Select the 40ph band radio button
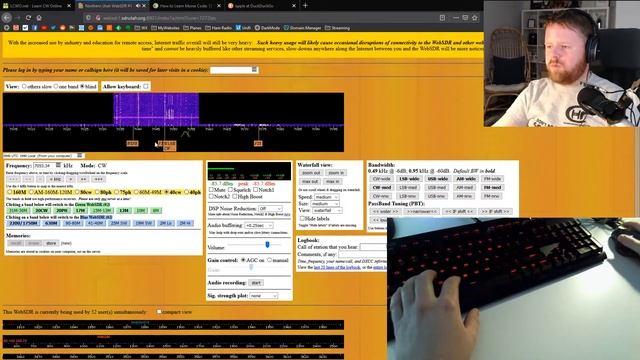640x360 pixels. (x=187, y=192)
